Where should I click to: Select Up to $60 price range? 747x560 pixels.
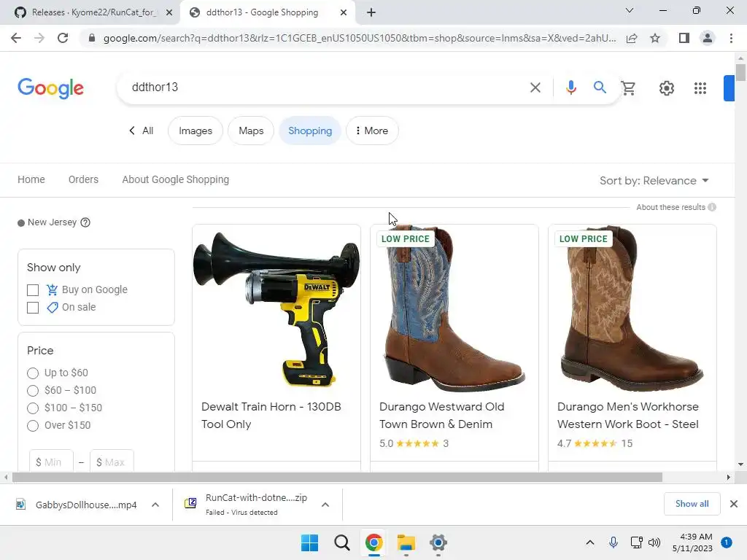coord(32,373)
